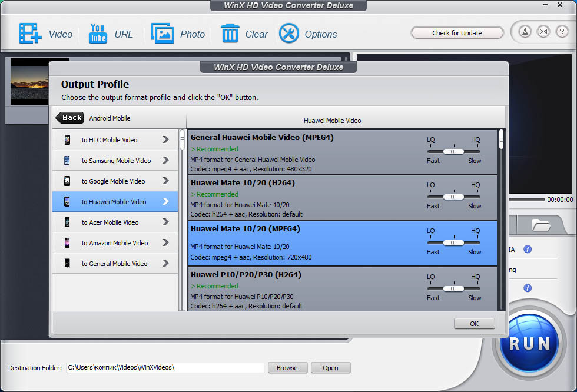The width and height of the screenshot is (577, 392).
Task: Click the upper blue info icon
Action: point(528,250)
